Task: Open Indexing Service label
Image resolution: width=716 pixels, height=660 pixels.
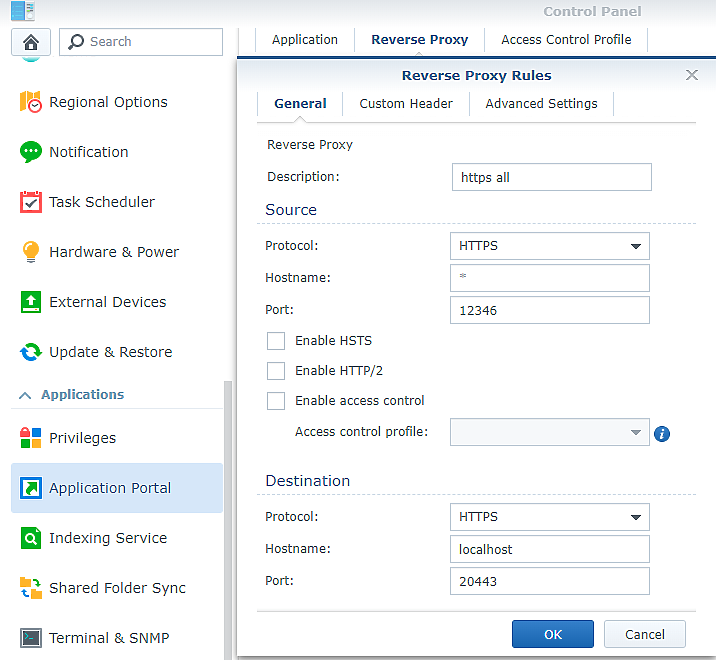Action: (x=108, y=538)
